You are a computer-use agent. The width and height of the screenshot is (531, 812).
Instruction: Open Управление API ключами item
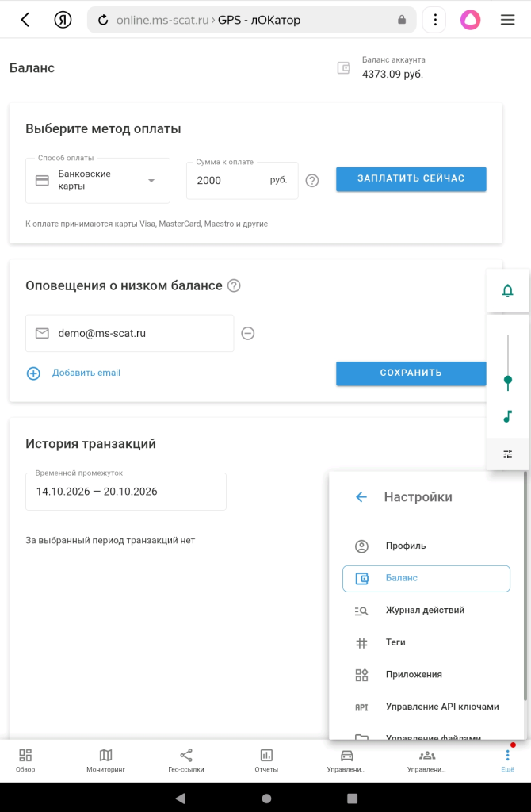pos(426,707)
